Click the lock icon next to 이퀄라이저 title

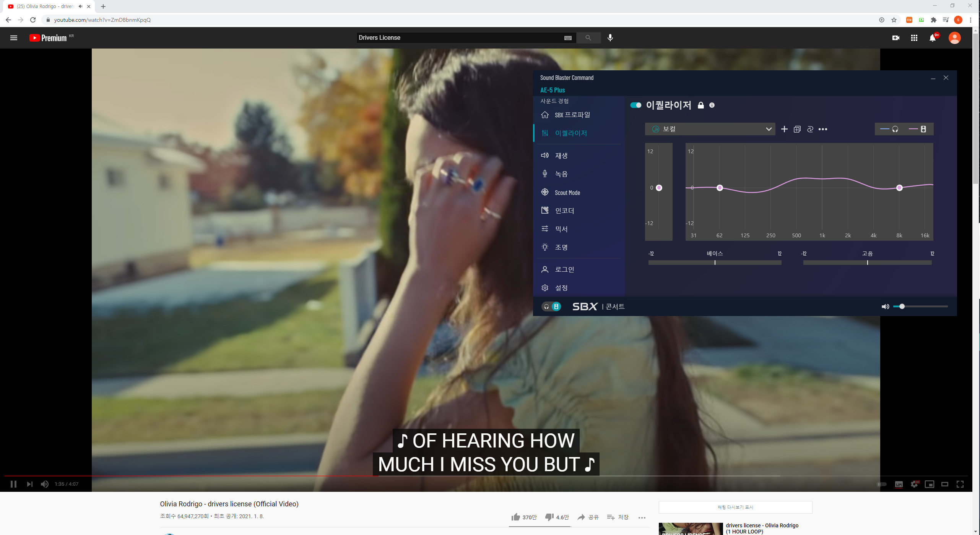[700, 105]
